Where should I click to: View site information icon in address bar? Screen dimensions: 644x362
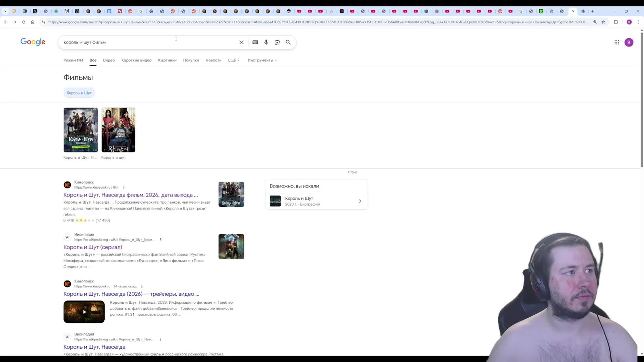point(43,22)
